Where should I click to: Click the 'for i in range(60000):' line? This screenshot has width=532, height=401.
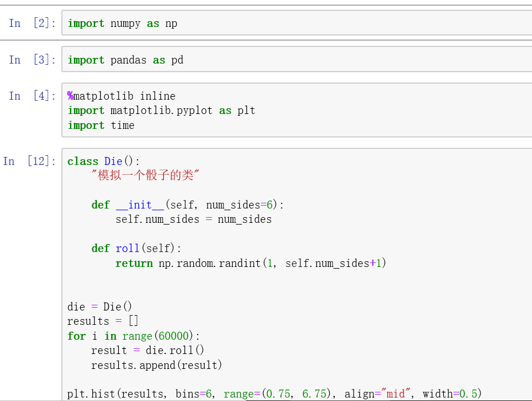[x=134, y=336]
